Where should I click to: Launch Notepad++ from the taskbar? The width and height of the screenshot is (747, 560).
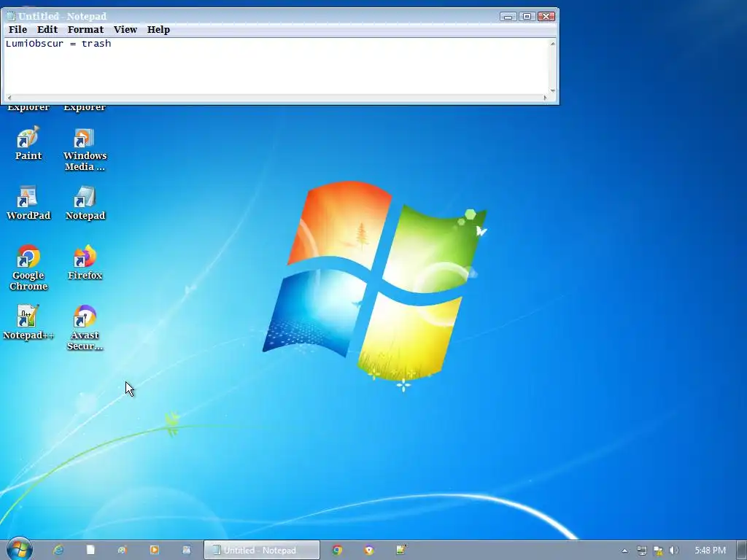(401, 550)
